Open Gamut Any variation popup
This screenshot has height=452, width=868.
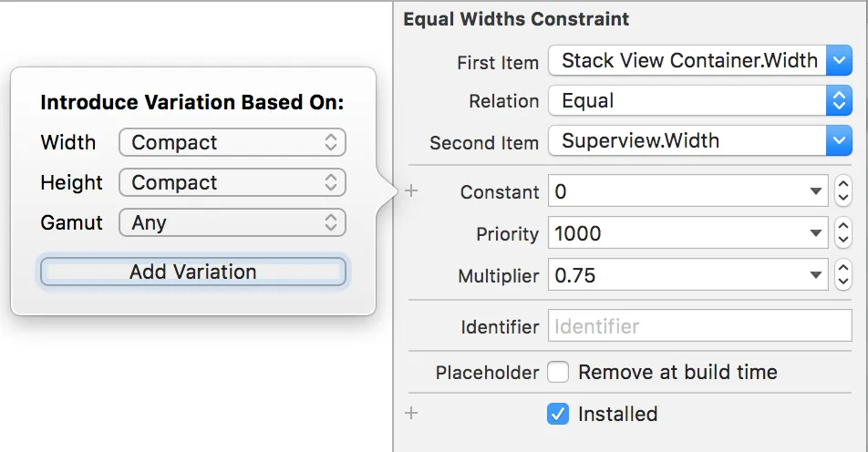click(232, 222)
